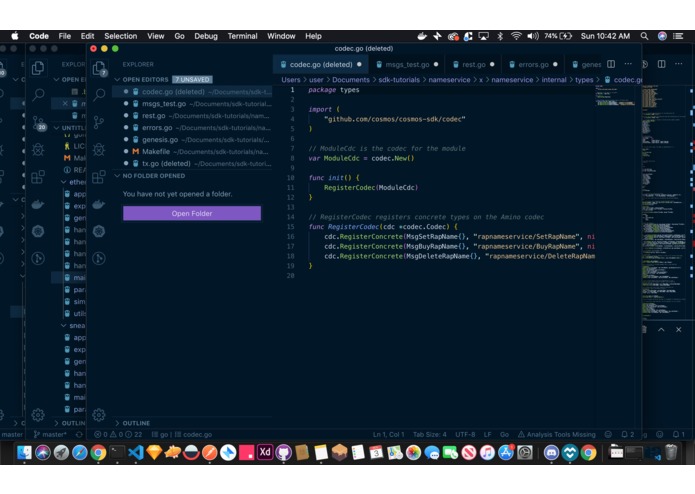Open Source Control view in front window

pyautogui.click(x=99, y=122)
